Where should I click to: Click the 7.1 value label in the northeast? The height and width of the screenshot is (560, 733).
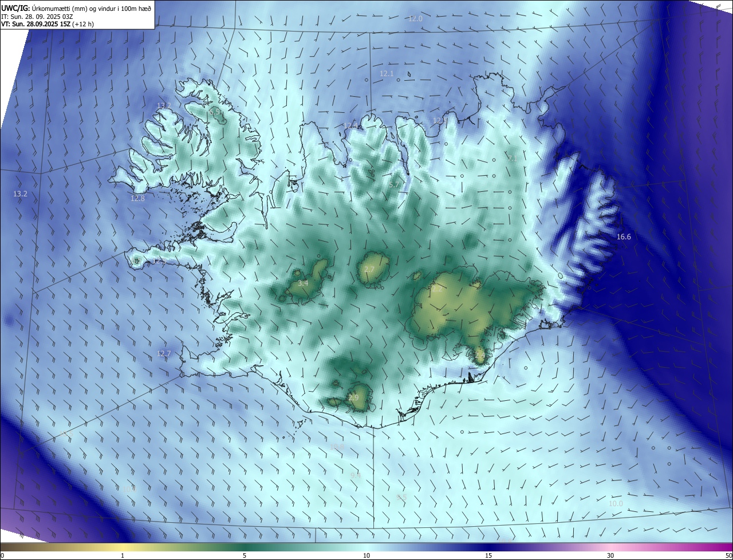point(512,158)
